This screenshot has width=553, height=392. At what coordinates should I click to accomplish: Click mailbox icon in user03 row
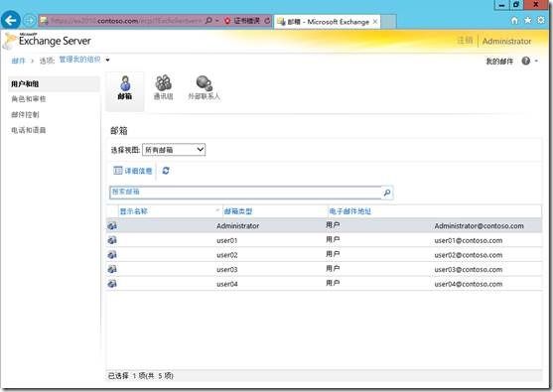pos(112,269)
